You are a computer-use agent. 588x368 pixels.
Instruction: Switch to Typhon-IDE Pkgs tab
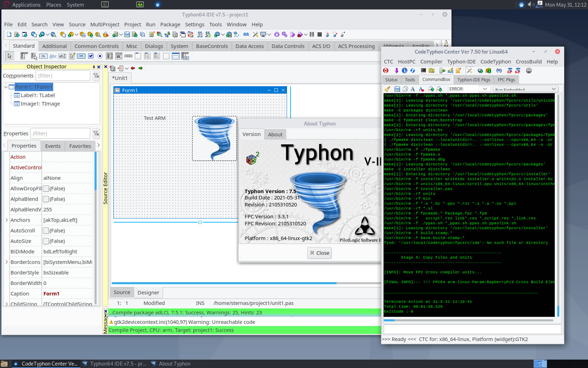pyautogui.click(x=474, y=80)
